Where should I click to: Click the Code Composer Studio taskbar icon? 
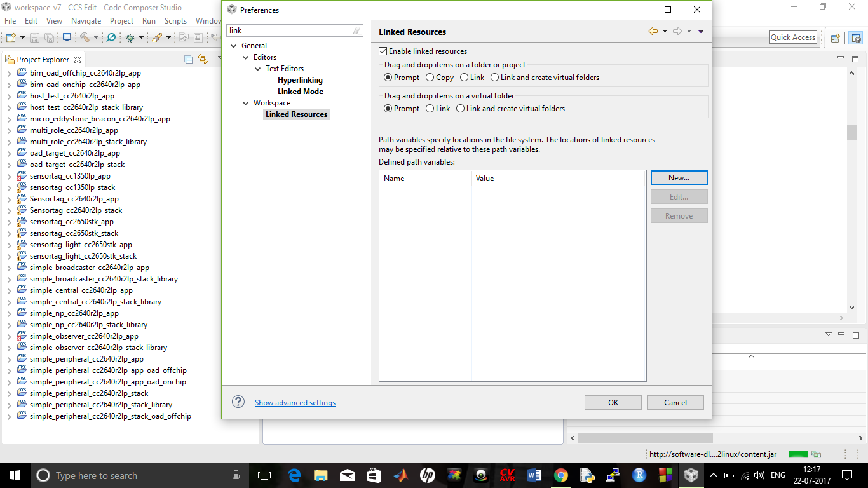pyautogui.click(x=691, y=475)
